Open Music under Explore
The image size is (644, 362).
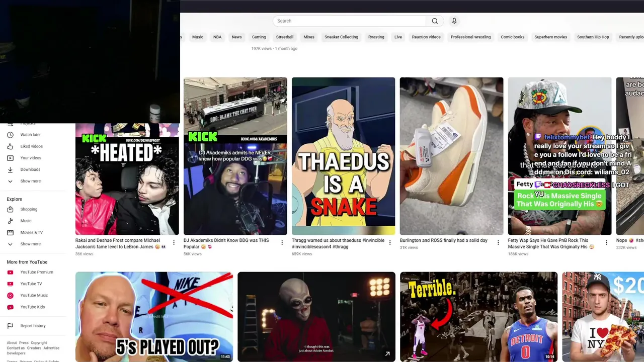[x=26, y=221]
